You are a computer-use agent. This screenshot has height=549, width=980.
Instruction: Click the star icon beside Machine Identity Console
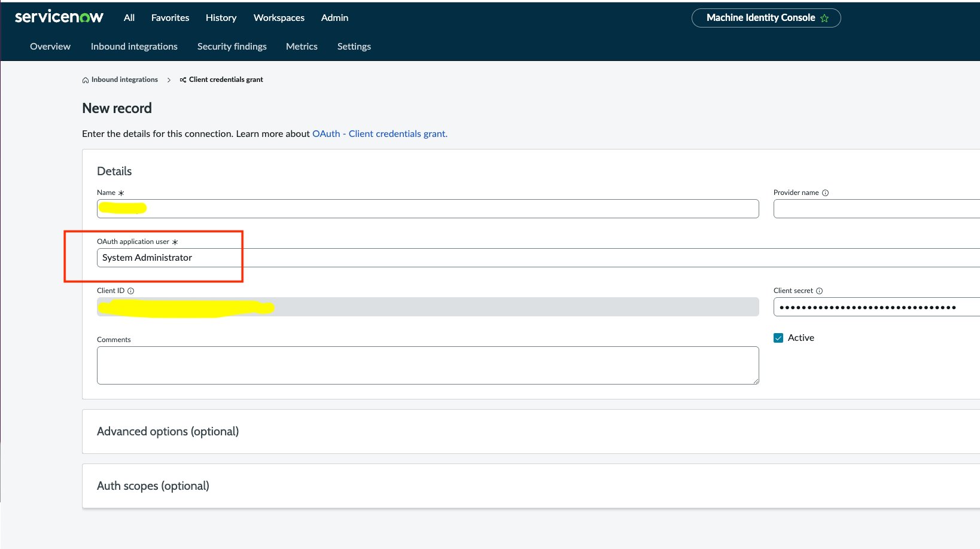coord(824,18)
